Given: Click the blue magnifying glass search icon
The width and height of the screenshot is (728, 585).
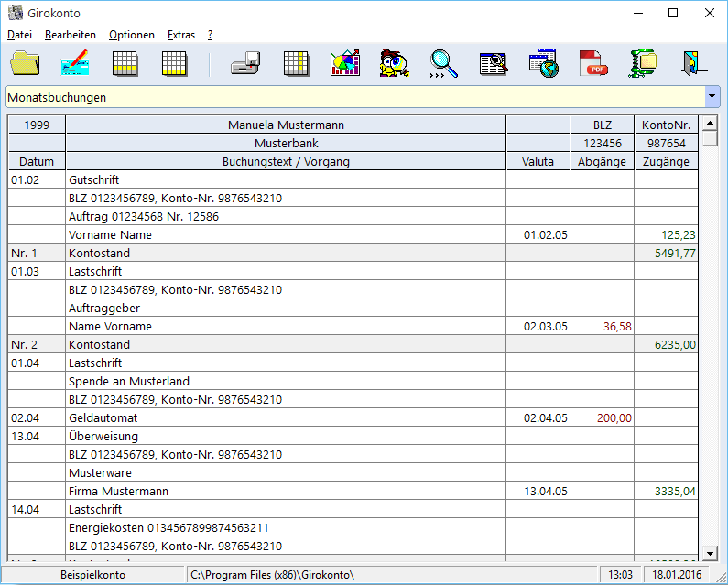Looking at the screenshot, I should click(444, 63).
